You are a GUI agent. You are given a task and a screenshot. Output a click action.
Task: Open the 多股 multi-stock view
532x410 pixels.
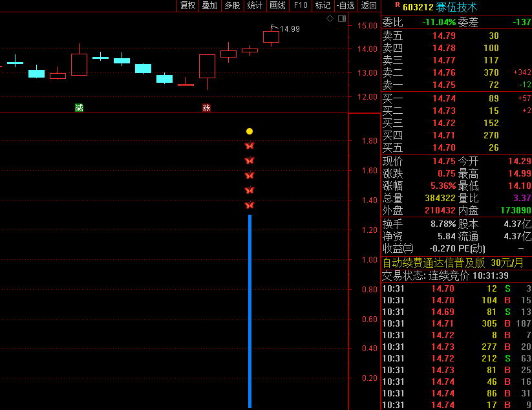click(x=232, y=6)
